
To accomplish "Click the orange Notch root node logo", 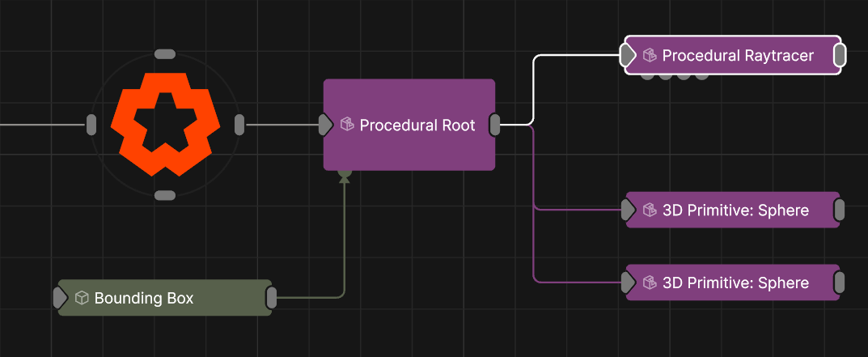I will [x=165, y=124].
